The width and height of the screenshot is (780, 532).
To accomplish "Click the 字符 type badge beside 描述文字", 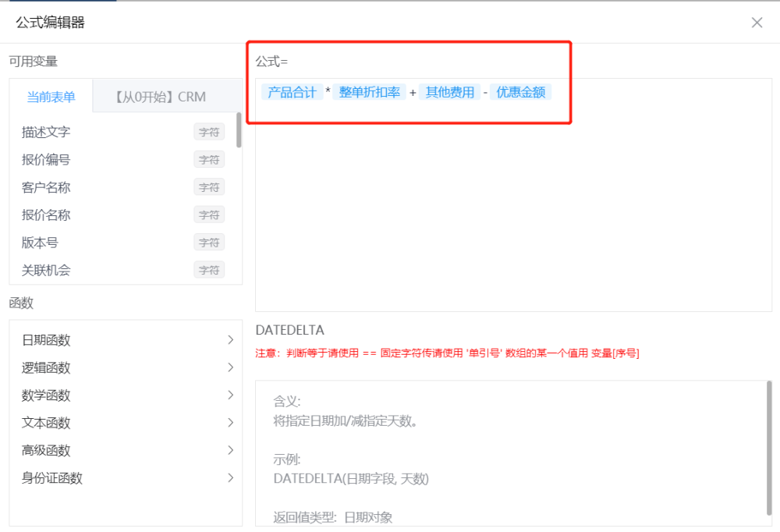I will pyautogui.click(x=208, y=131).
